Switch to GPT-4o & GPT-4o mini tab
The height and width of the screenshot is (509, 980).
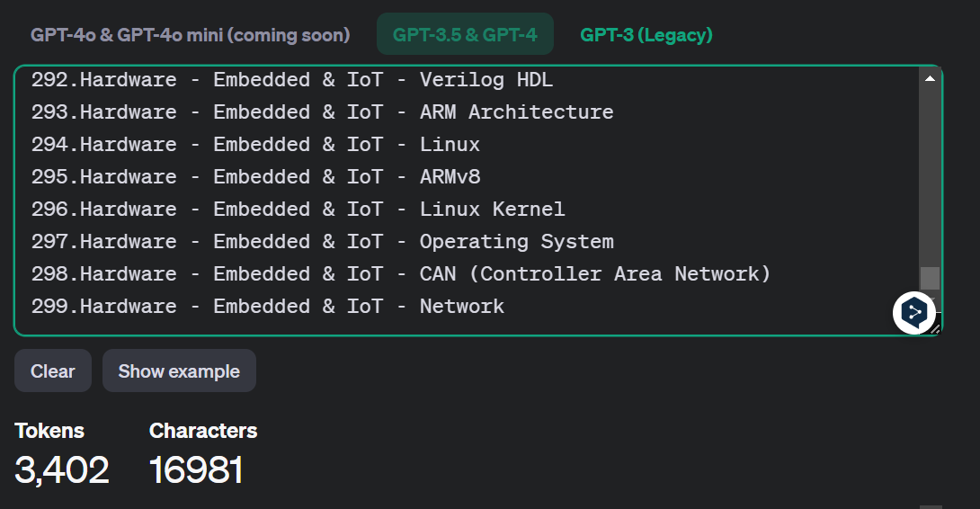(x=190, y=34)
